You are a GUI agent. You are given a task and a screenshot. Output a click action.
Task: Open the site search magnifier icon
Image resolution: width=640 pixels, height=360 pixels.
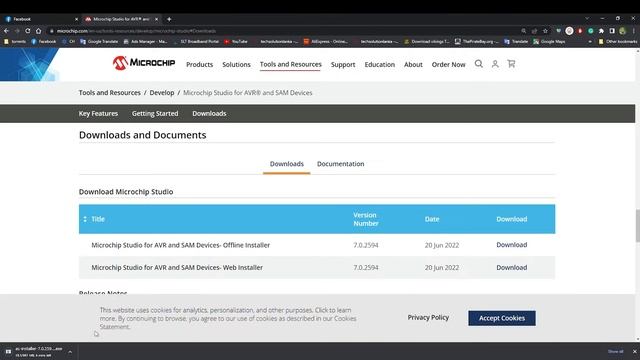479,64
